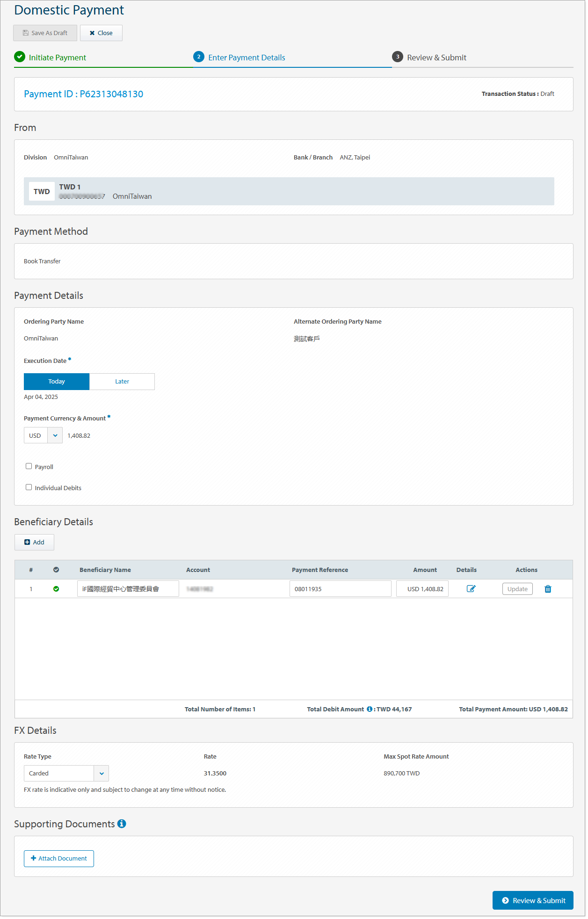Open the USD payment currency dropdown
The height and width of the screenshot is (919, 588).
click(43, 435)
